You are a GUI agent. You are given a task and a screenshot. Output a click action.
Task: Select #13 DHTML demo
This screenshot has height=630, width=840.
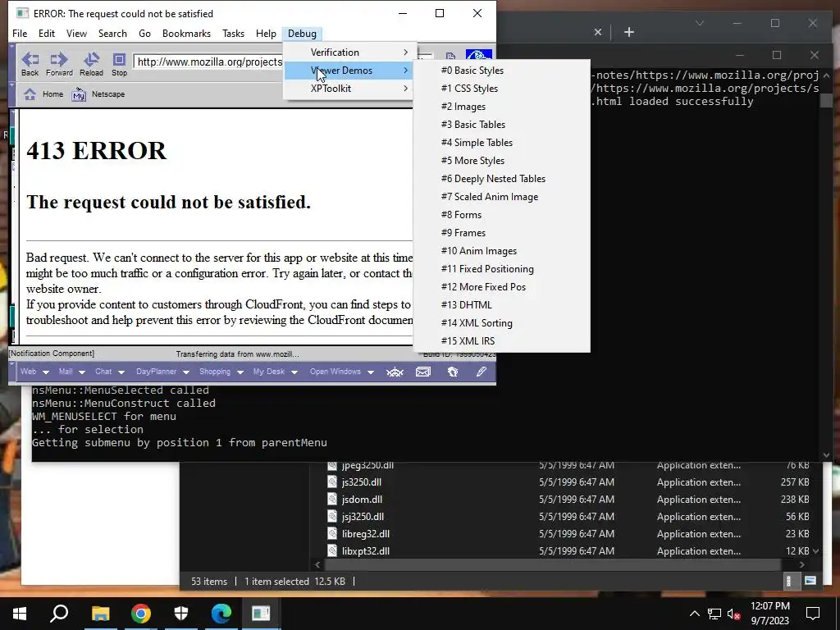(502, 305)
